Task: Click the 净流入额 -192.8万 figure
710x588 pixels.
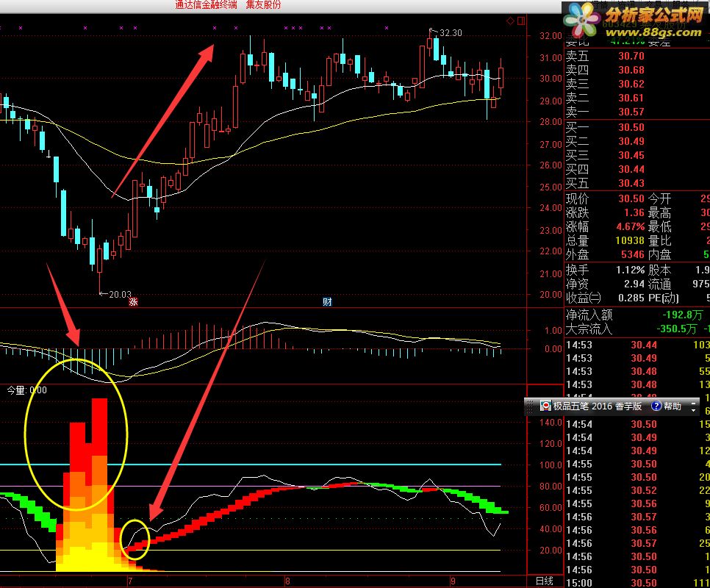Action: 682,315
